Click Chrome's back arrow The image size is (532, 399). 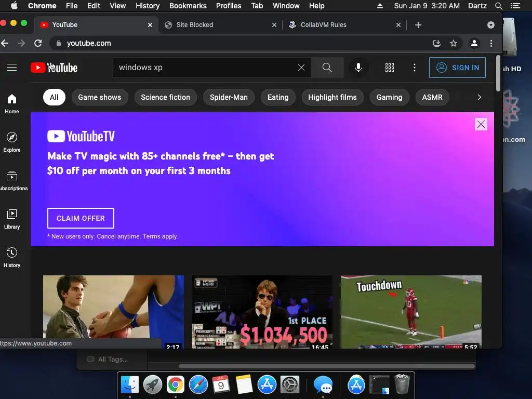(x=5, y=43)
